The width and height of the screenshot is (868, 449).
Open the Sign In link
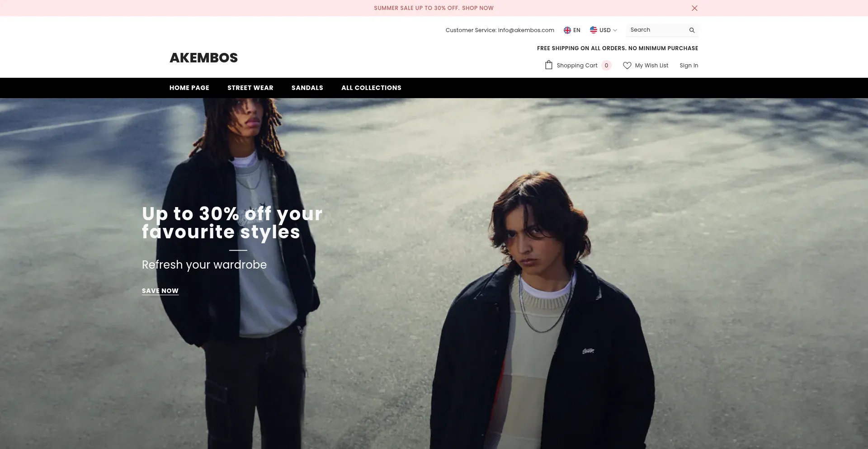689,66
